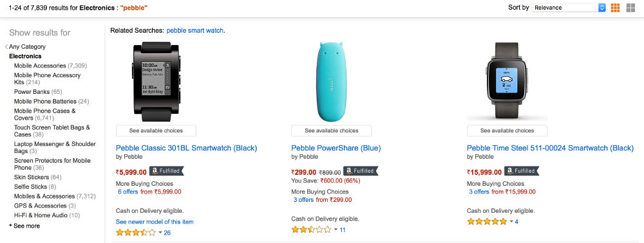Click the blue Pebble PowerShare product image
Viewport: 644px width, 243px height.
(x=332, y=82)
